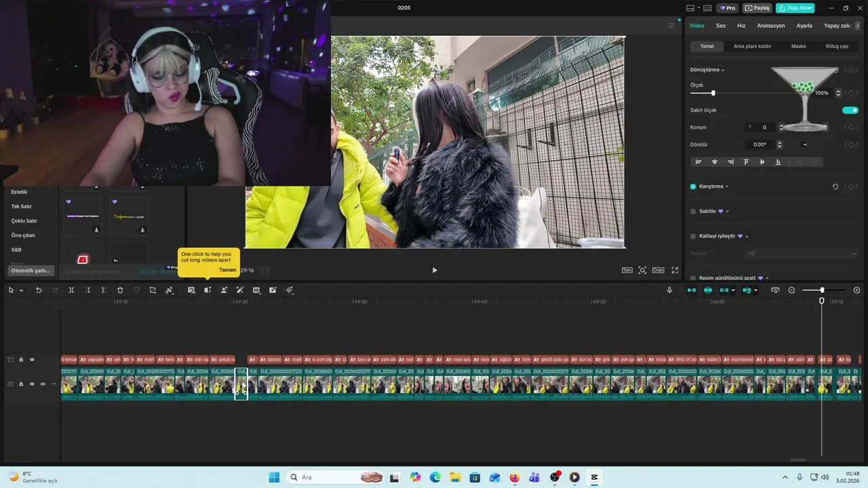
Task: Toggle the Sabit ölçek switch
Action: point(850,110)
